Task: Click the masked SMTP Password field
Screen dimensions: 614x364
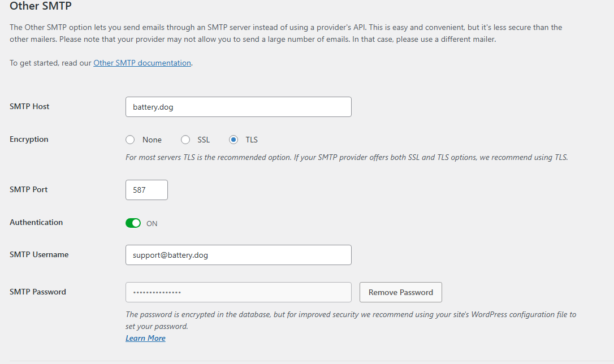Action: coord(238,292)
